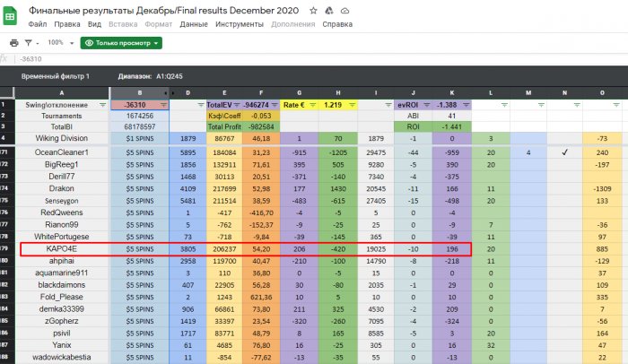Click the Только просмотр view-only button
628x364 pixels.
click(x=121, y=43)
